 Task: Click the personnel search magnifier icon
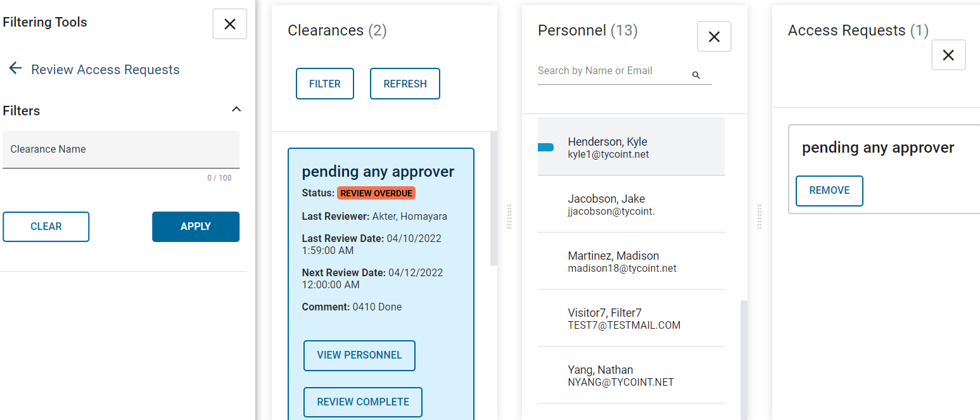(696, 75)
